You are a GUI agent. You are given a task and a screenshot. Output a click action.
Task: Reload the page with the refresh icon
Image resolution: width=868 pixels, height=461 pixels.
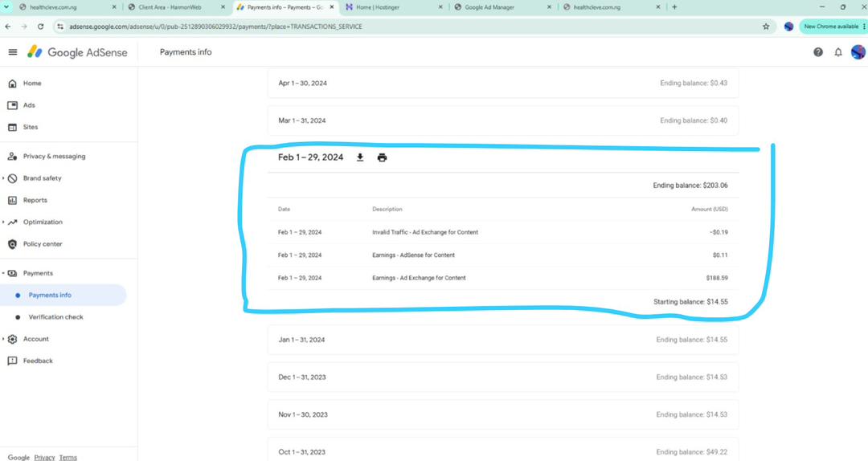40,27
